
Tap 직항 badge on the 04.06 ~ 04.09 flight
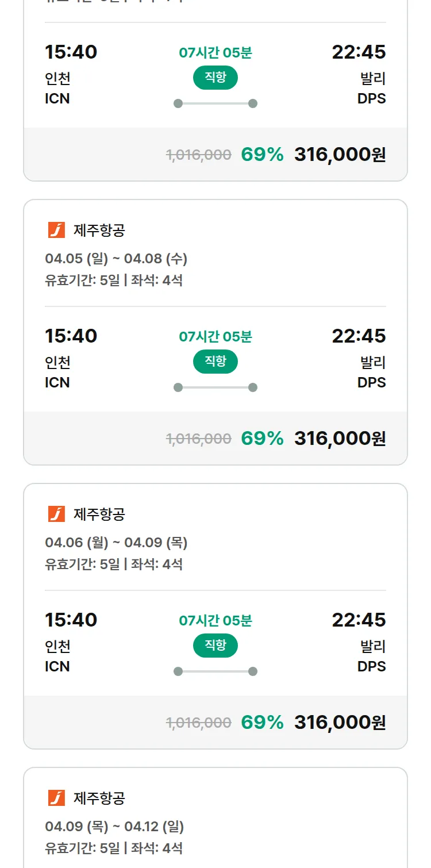click(215, 646)
